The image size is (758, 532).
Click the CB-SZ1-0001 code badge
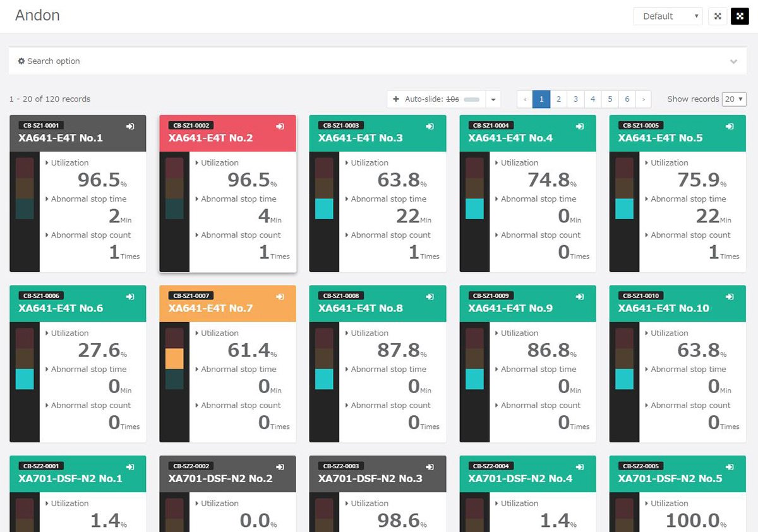click(x=41, y=126)
